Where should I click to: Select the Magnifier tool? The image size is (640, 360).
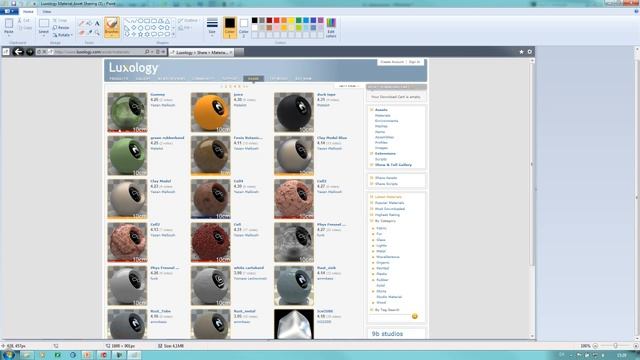click(97, 32)
